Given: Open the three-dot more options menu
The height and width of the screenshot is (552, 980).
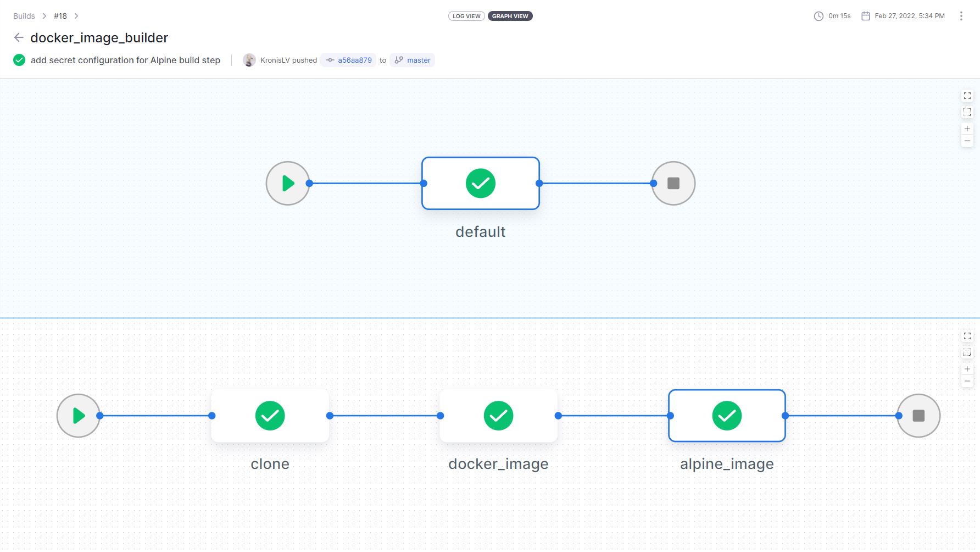Looking at the screenshot, I should click(x=961, y=16).
